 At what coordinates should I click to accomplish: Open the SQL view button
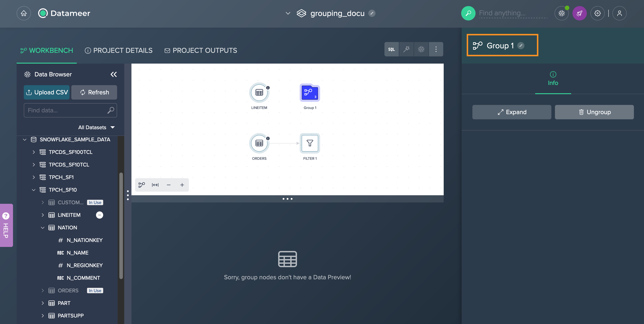tap(391, 49)
